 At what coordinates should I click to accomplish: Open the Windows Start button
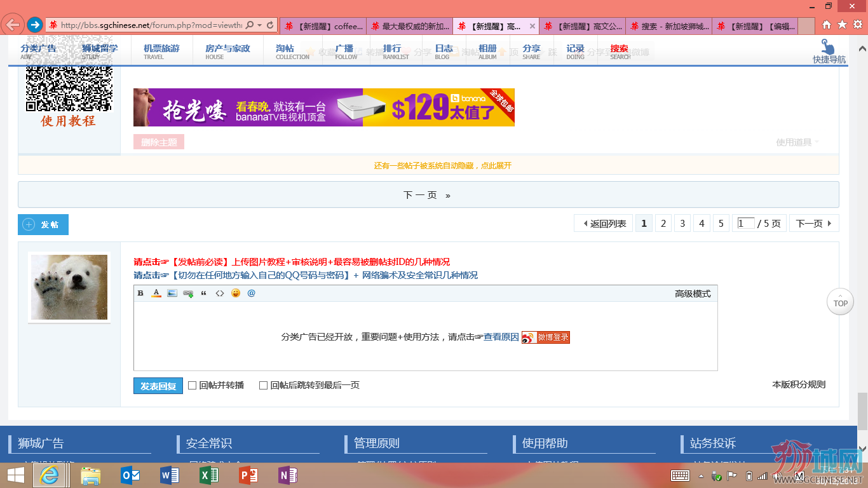(x=15, y=475)
